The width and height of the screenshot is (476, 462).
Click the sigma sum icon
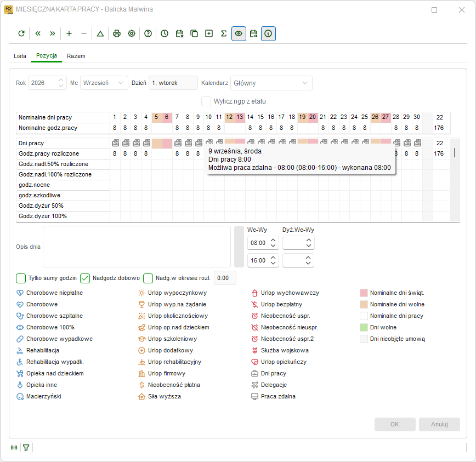coord(224,33)
